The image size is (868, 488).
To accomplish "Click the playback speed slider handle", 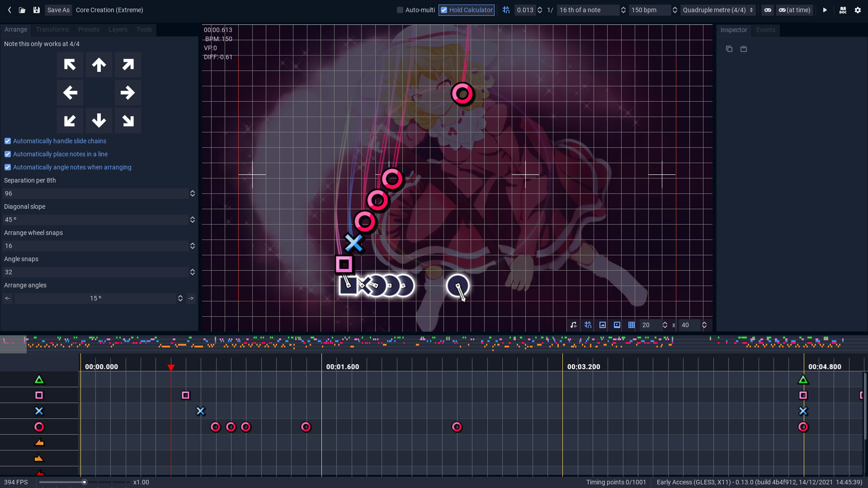I will [84, 483].
